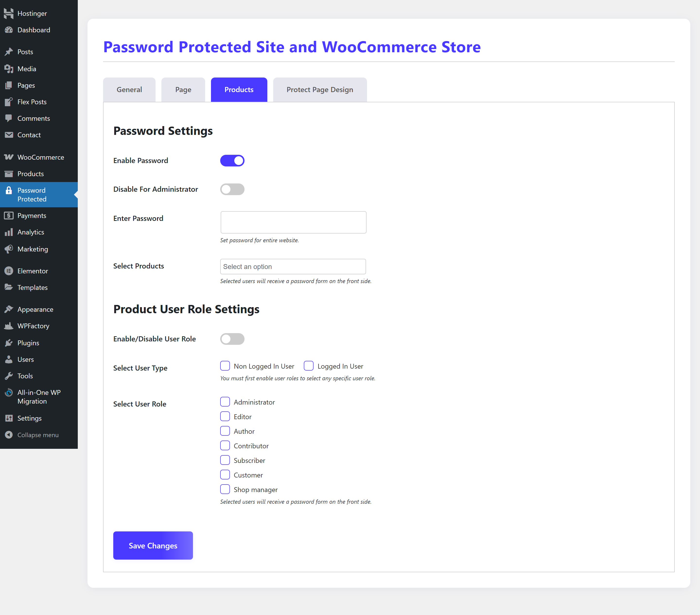Open the Elementor sidebar icon
Viewport: 700px width, 615px height.
pos(9,271)
